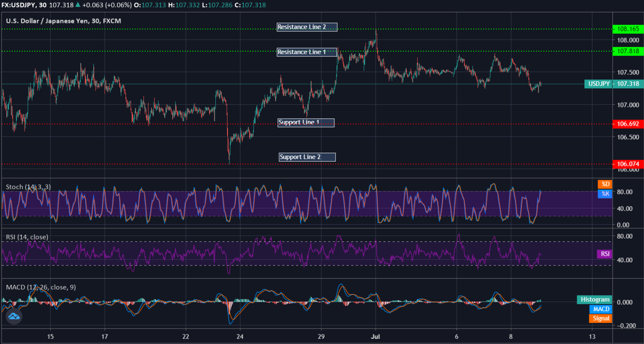Click the 8 date on time axis
This screenshot has height=344, width=644.
(x=511, y=336)
